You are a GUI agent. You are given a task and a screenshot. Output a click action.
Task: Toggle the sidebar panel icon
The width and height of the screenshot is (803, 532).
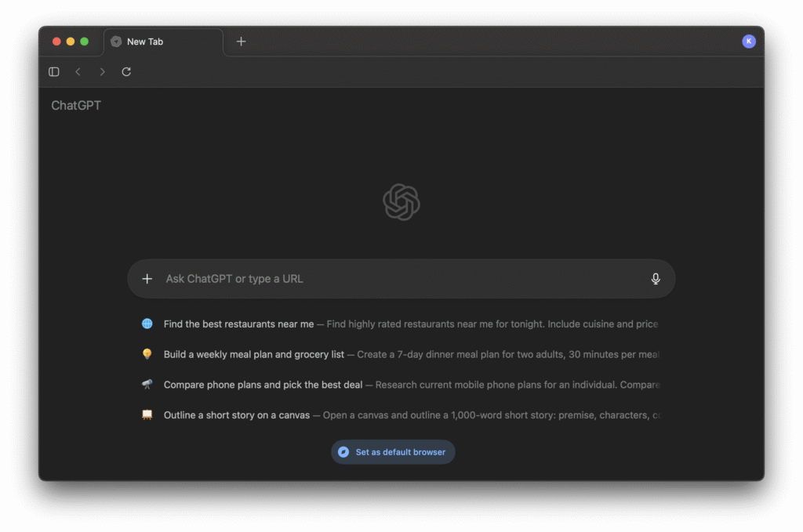[x=54, y=72]
